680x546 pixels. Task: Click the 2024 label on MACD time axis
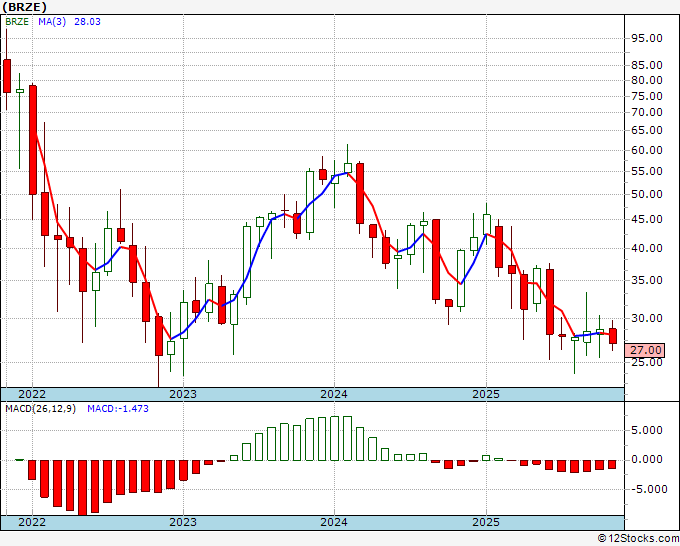pyautogui.click(x=334, y=522)
